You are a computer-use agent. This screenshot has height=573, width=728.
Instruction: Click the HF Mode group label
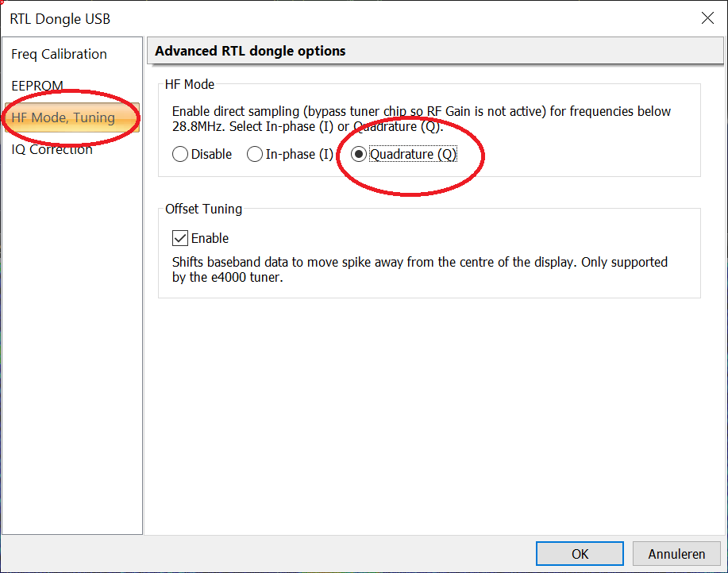pyautogui.click(x=190, y=84)
